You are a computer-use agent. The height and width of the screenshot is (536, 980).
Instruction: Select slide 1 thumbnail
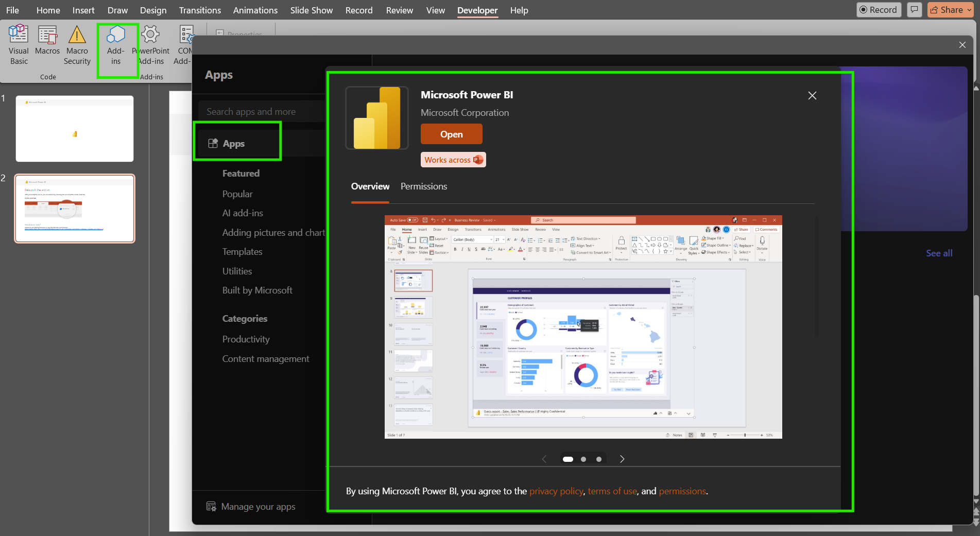click(75, 129)
